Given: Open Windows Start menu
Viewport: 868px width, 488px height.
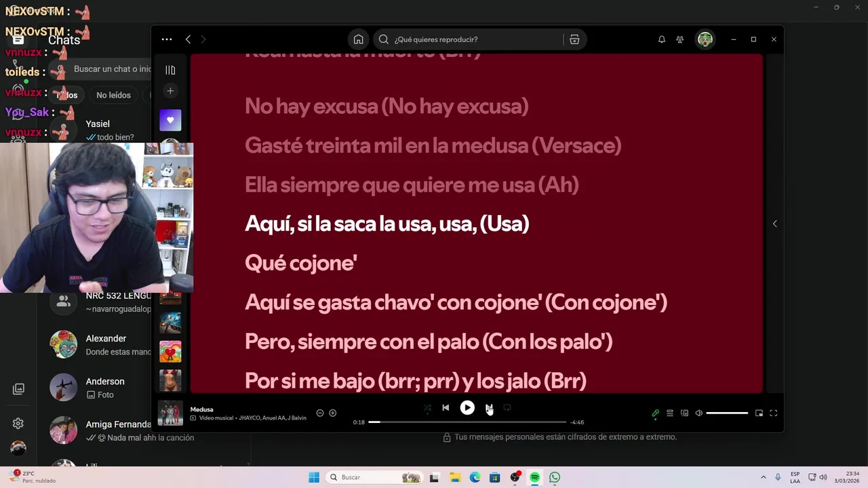Looking at the screenshot, I should point(314,477).
